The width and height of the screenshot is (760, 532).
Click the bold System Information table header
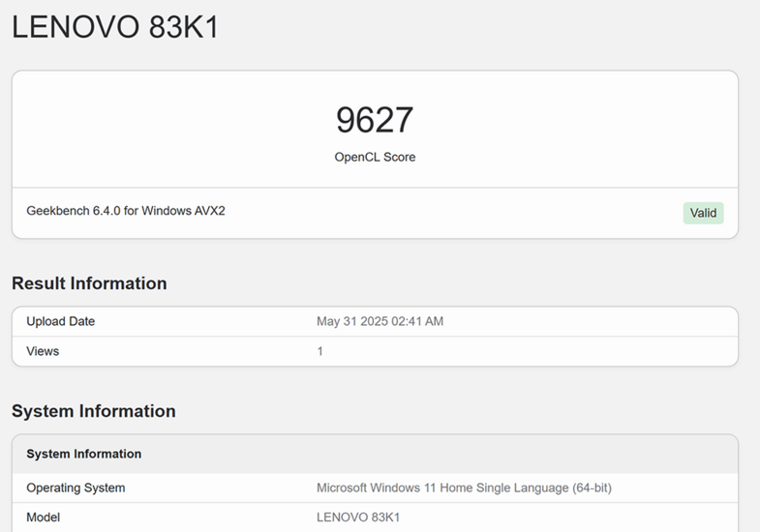coord(83,454)
